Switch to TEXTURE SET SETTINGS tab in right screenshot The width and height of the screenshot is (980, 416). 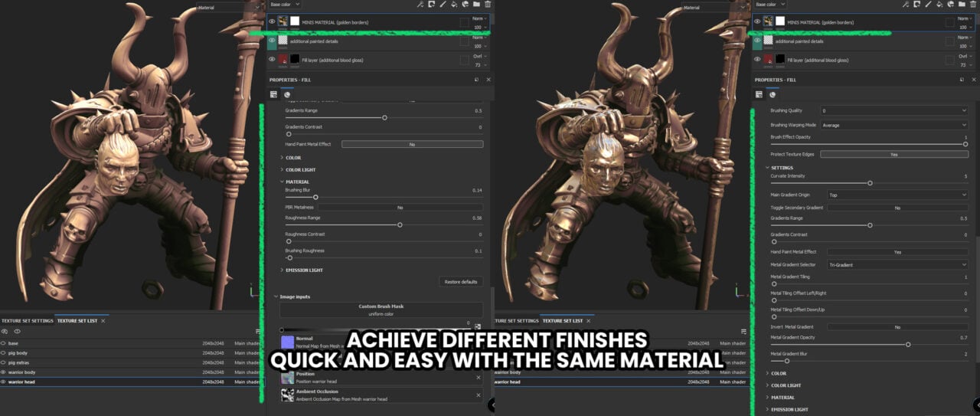(518, 321)
